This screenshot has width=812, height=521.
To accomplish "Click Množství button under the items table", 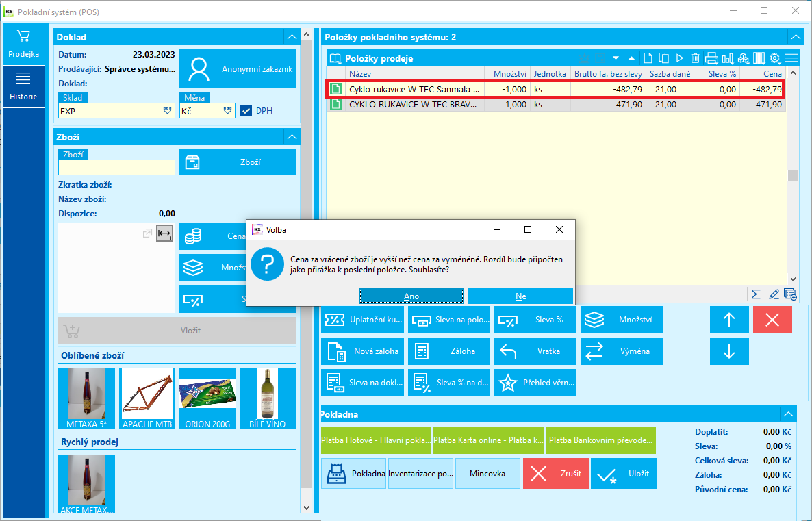I will (622, 320).
